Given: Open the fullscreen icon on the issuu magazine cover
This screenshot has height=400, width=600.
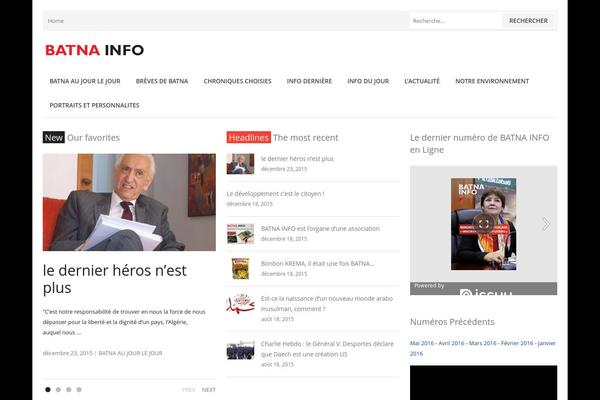Looking at the screenshot, I should (483, 224).
